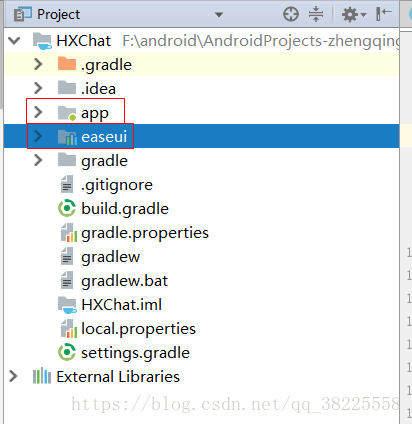Select the gradlew.bat file
Screen dimensions: 412x424
124,281
